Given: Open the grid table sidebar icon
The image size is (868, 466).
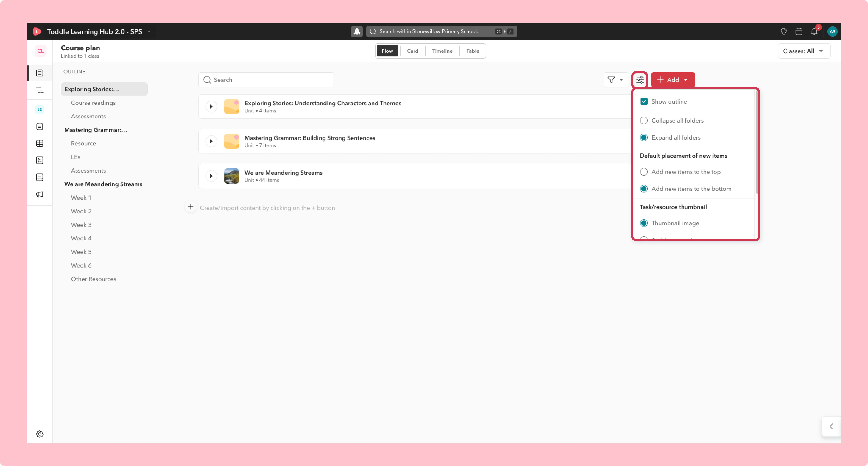Looking at the screenshot, I should click(40, 143).
